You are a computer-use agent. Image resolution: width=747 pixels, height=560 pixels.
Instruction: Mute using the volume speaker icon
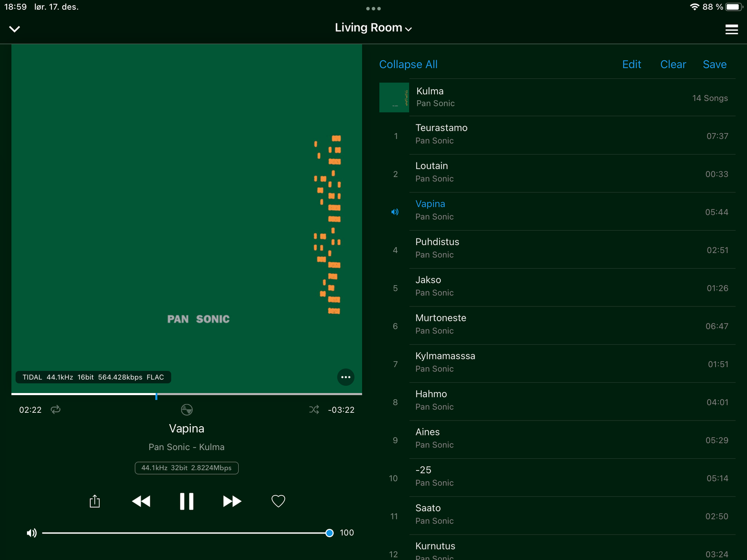pyautogui.click(x=32, y=533)
